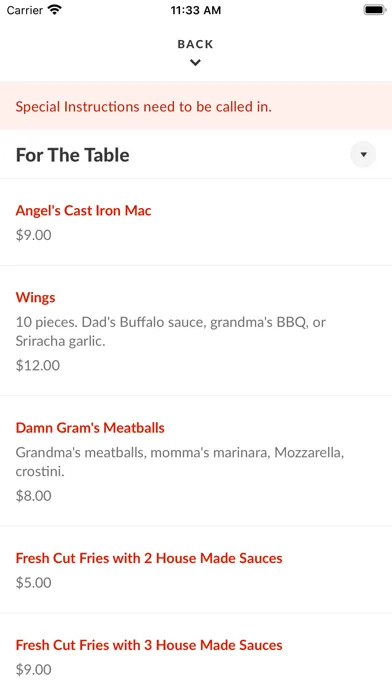The height and width of the screenshot is (696, 392).
Task: Select Fresh Cut Fries with 3 House Made Sauces
Action: [x=149, y=645]
